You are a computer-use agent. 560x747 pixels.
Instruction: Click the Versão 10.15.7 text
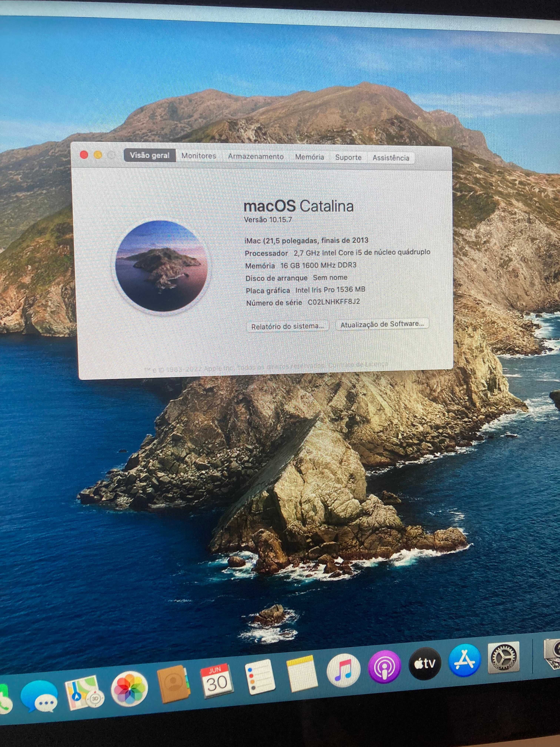pyautogui.click(x=268, y=220)
